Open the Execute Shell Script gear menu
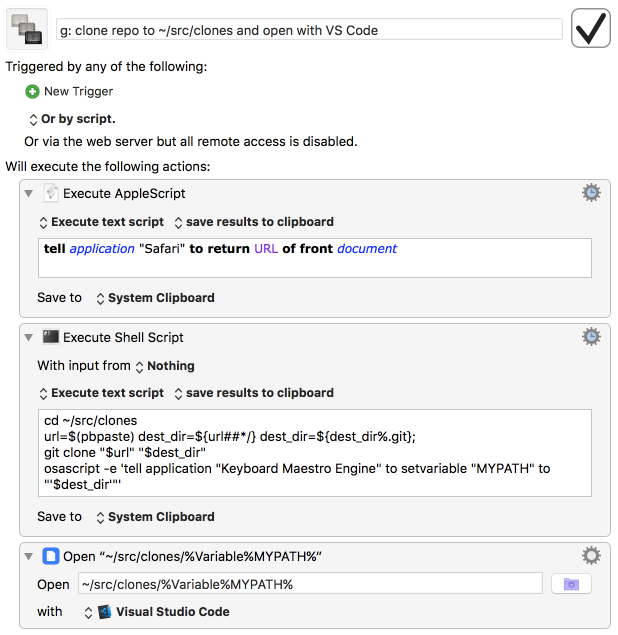Image resolution: width=618 pixels, height=635 pixels. [591, 337]
